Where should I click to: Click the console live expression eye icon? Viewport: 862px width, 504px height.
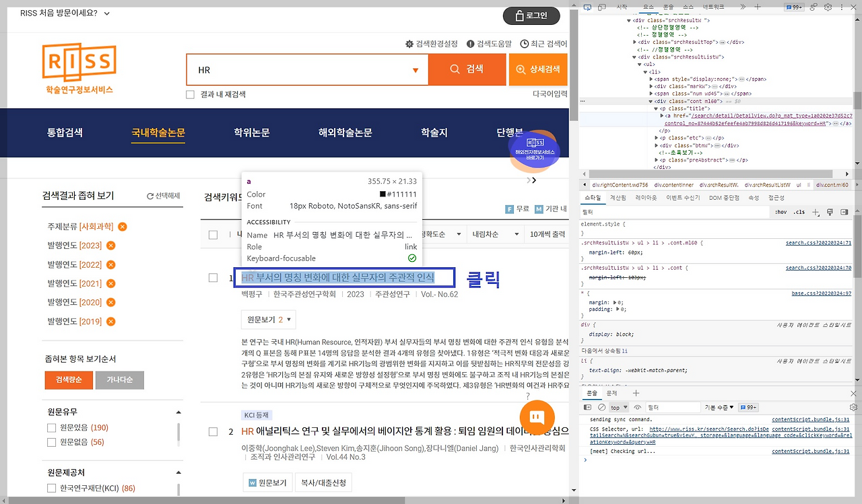point(637,407)
